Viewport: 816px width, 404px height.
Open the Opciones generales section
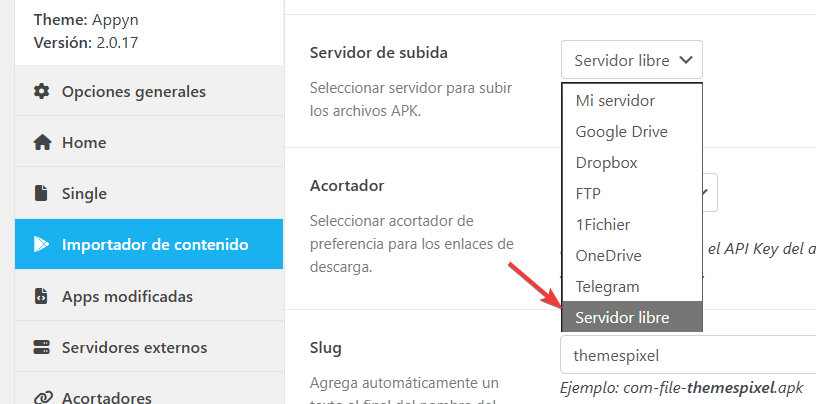click(134, 91)
